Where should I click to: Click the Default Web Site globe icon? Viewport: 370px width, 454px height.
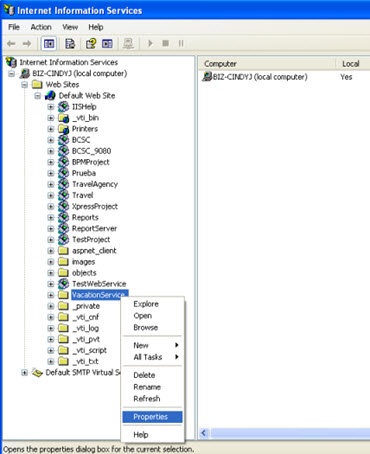[50, 96]
